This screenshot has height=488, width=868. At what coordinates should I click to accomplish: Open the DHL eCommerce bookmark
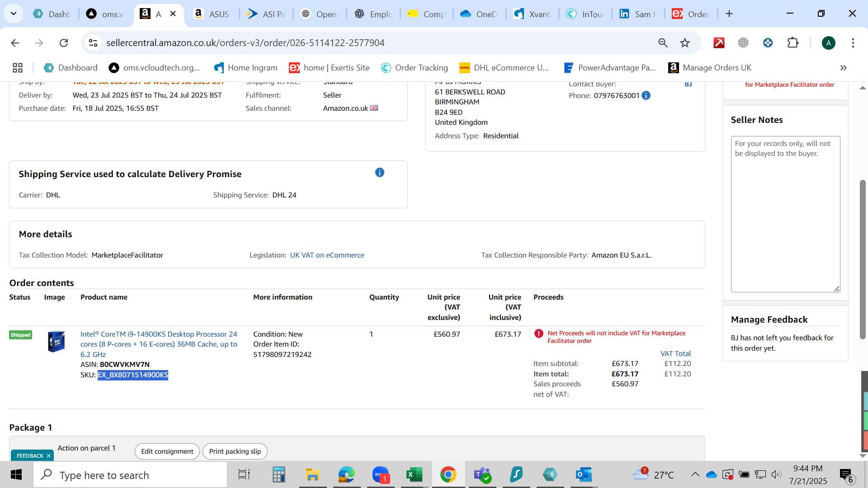(x=504, y=68)
